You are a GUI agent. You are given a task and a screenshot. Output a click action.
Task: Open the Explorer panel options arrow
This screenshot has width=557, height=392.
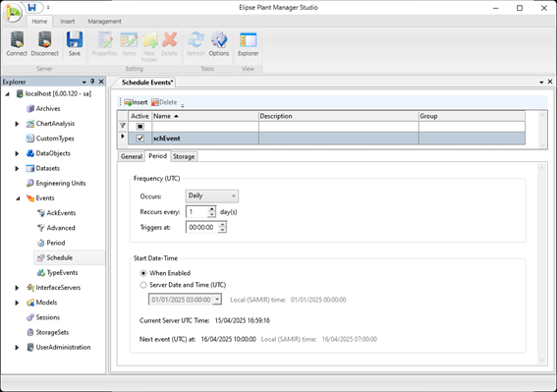coord(84,83)
